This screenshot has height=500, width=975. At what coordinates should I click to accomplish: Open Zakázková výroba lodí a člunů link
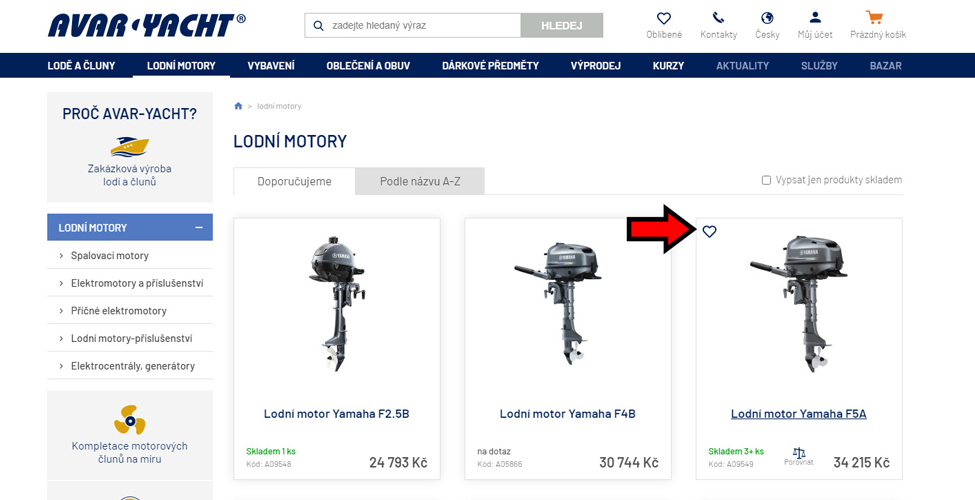[129, 175]
